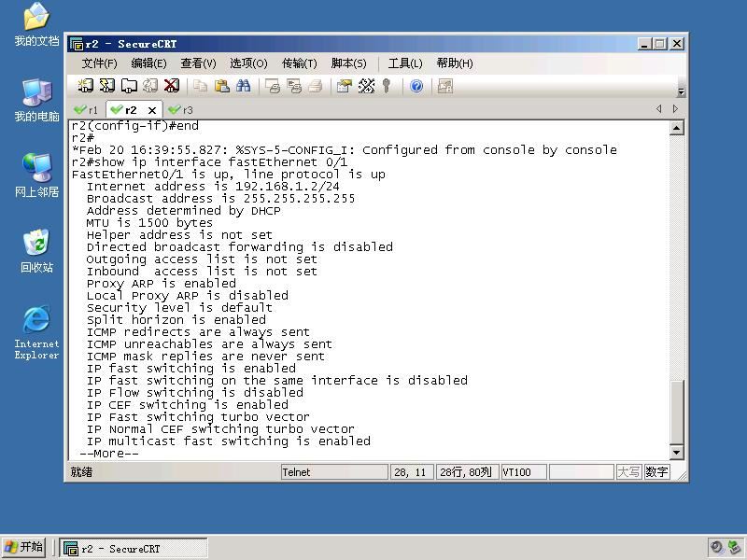Image resolution: width=747 pixels, height=560 pixels.
Task: Select Internet Explorer desktop icon
Action: (36, 332)
